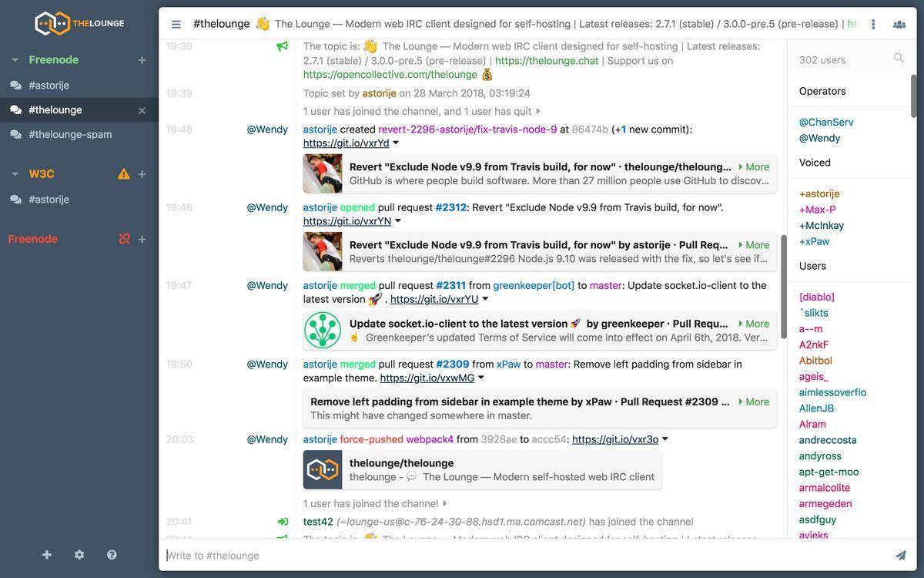
Task: Select user andreccosta in the Users list
Action: pos(828,440)
